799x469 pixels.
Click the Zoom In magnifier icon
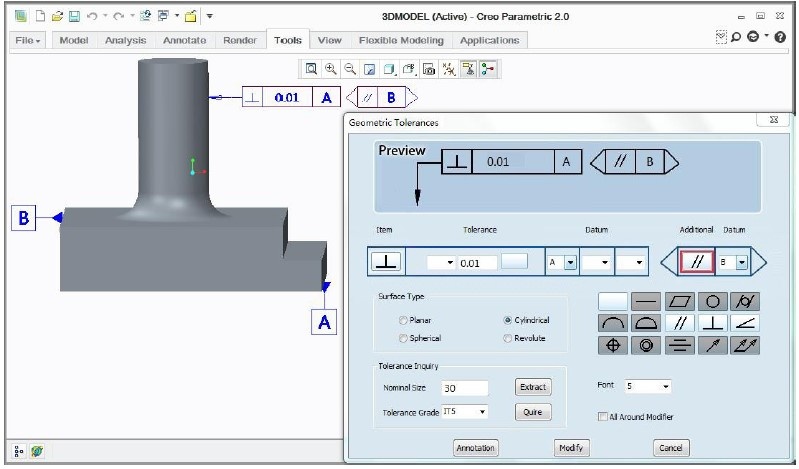[x=331, y=69]
